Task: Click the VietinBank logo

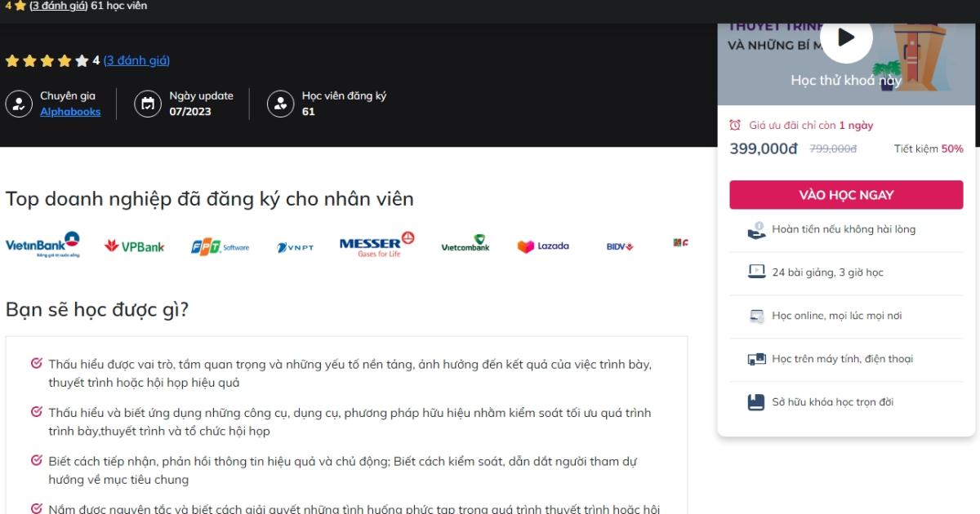Action: coord(43,246)
